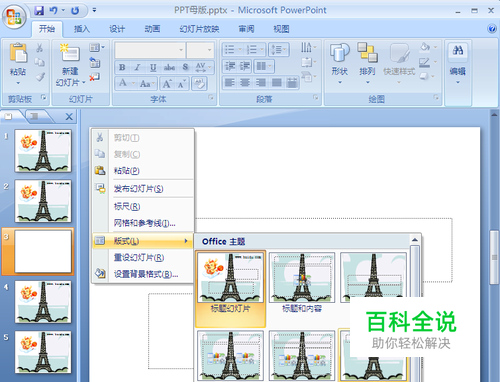
Task: Toggle Bold formatting button
Action: pyautogui.click(x=122, y=68)
